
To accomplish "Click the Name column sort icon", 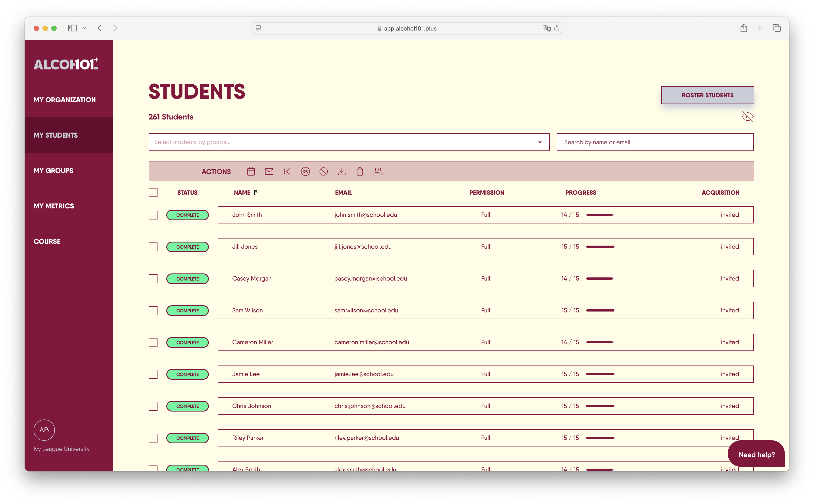I will click(x=255, y=192).
